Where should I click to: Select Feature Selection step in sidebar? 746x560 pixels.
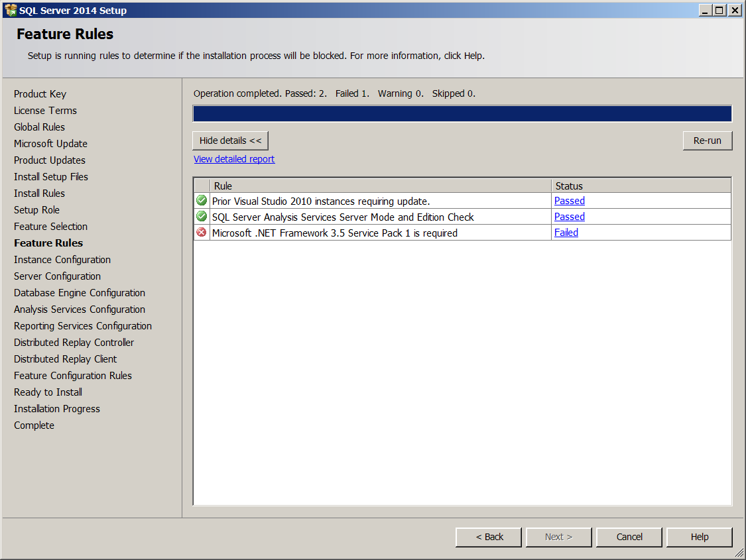(x=50, y=227)
